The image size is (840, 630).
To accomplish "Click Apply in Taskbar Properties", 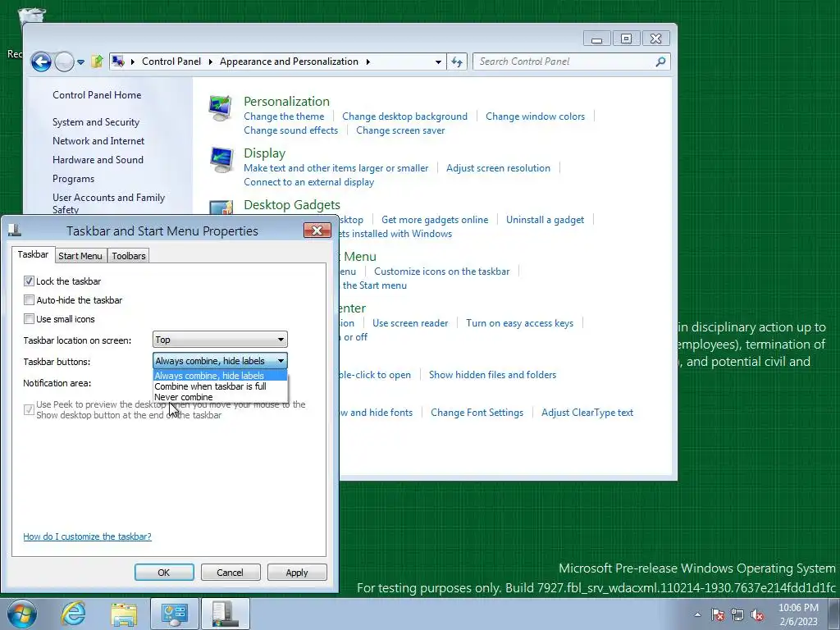I will click(x=297, y=572).
